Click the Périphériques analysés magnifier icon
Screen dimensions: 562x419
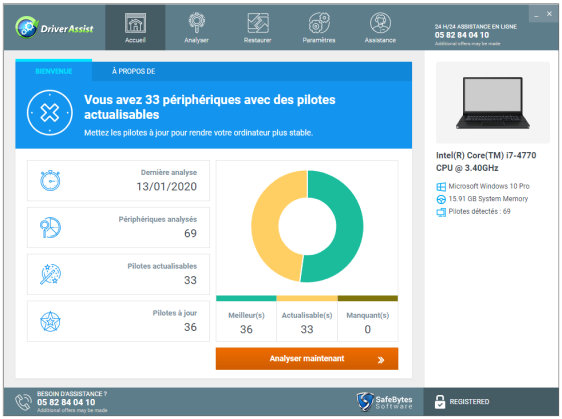[x=50, y=227]
